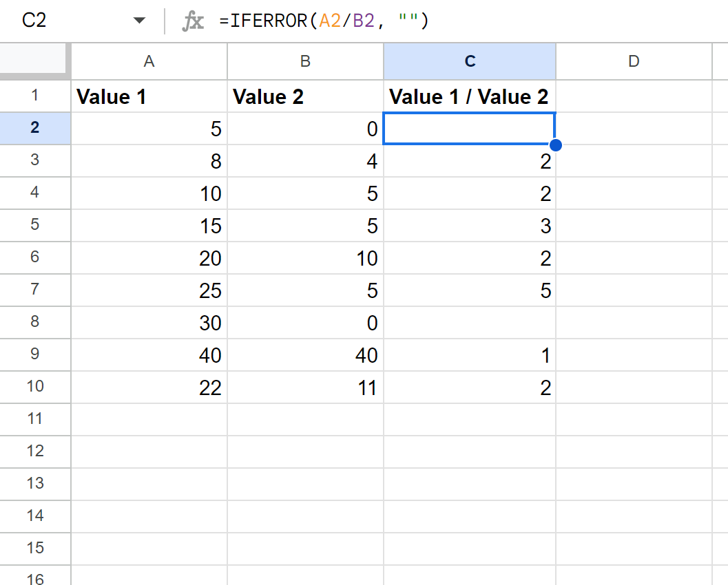Image resolution: width=728 pixels, height=585 pixels.
Task: Select row 2 header
Action: (x=35, y=129)
